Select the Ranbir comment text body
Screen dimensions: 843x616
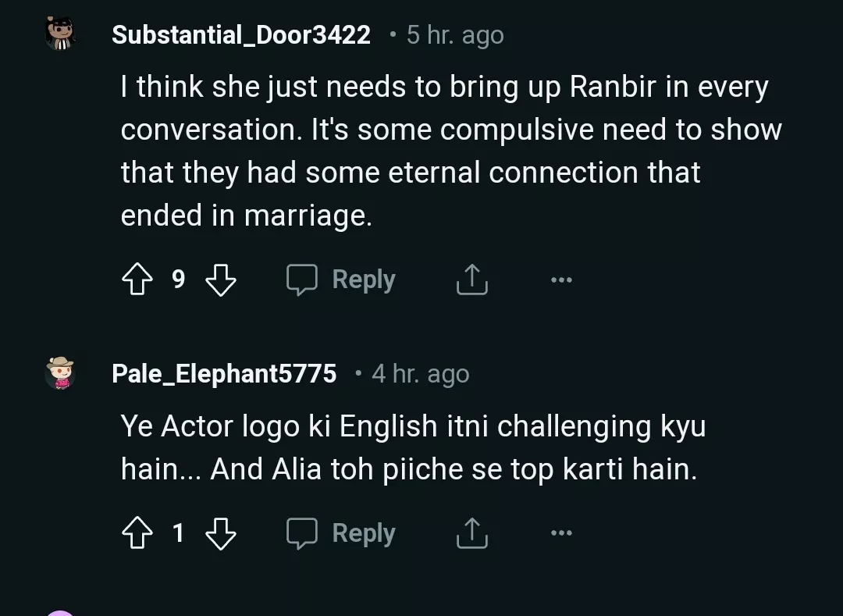tap(445, 151)
